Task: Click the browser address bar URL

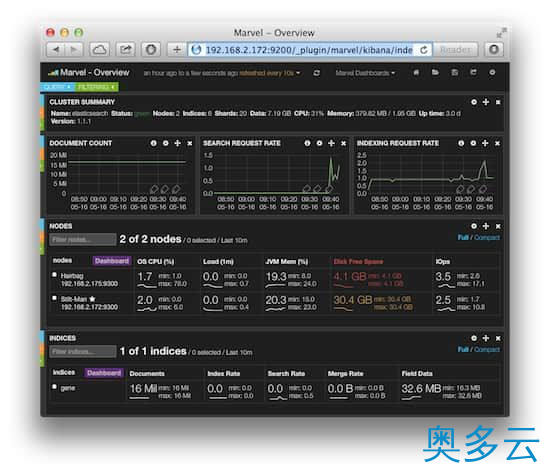Action: tap(309, 50)
